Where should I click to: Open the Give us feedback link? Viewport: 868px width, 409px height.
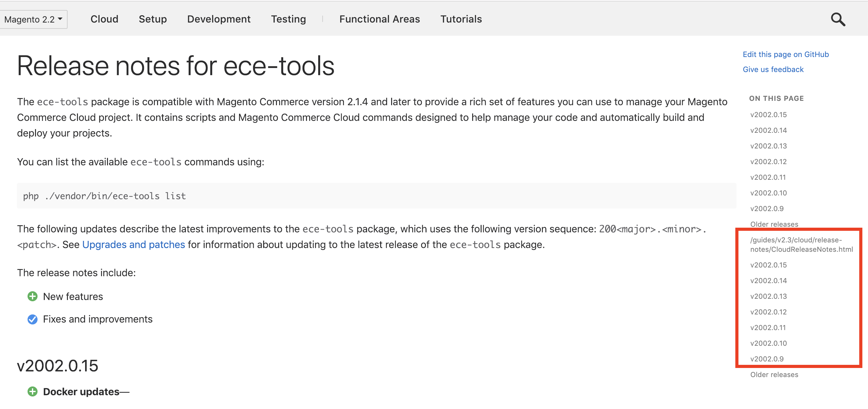[x=773, y=70]
